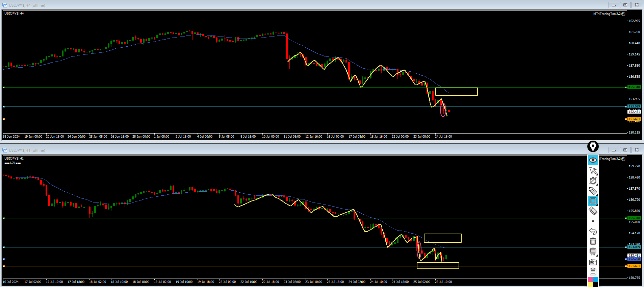Select the highlighter marker tool
Screen dimensions: 644x287
(593, 191)
